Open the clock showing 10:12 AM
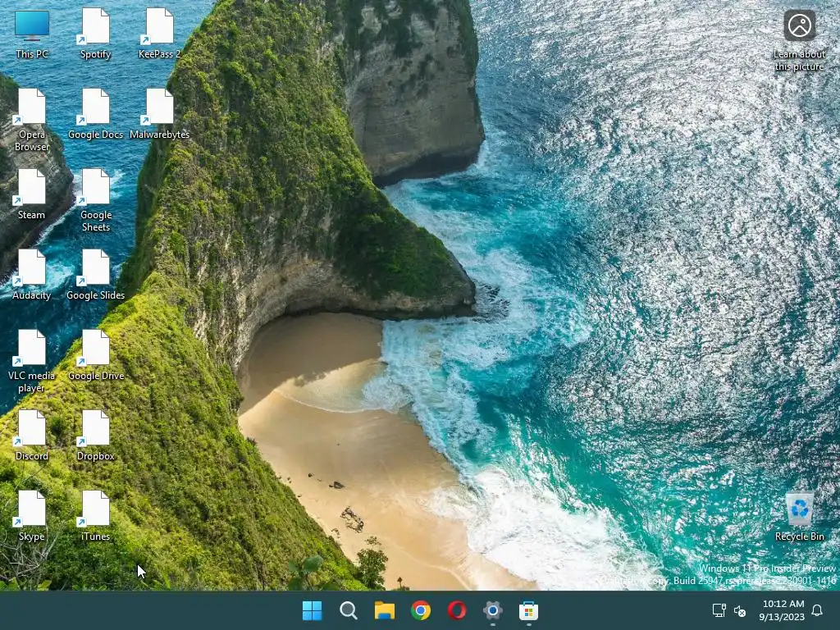 (782, 610)
